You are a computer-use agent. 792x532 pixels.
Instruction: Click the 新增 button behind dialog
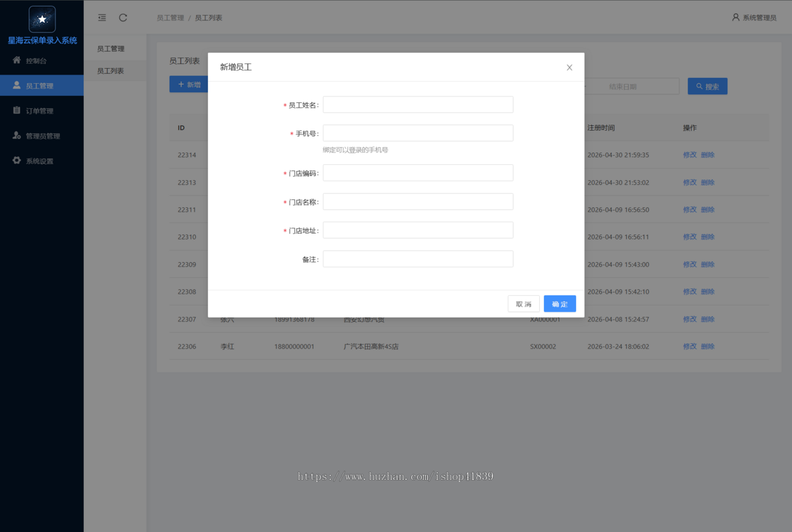click(189, 84)
